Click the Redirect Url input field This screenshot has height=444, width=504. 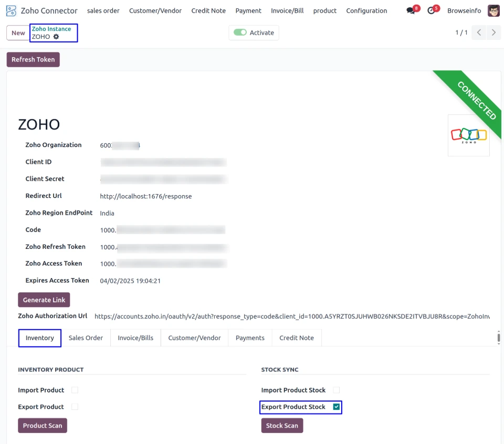coord(157,196)
